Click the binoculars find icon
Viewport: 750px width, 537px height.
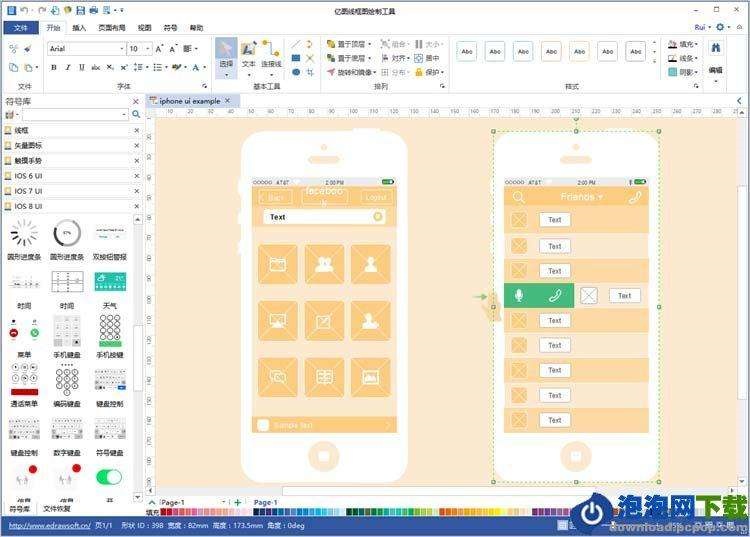tap(716, 48)
